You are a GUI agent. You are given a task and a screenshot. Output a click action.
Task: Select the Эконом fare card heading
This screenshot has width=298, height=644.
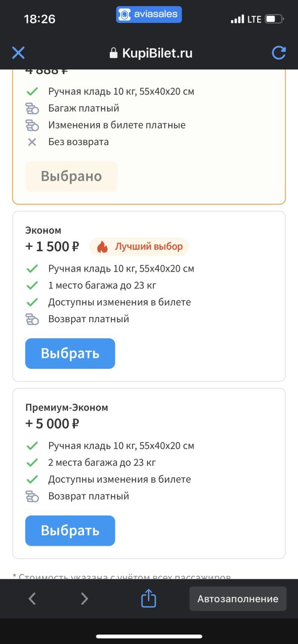click(x=43, y=230)
